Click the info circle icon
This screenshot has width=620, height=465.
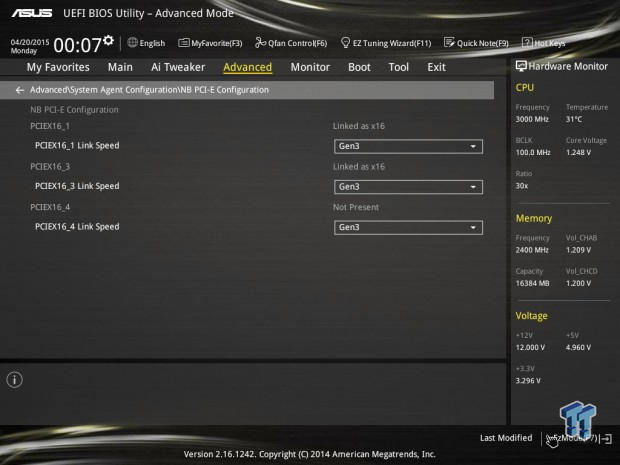(x=15, y=380)
